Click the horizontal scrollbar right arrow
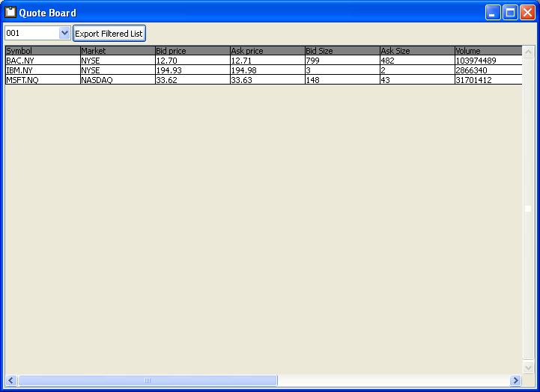The image size is (540, 392). pyautogui.click(x=515, y=381)
